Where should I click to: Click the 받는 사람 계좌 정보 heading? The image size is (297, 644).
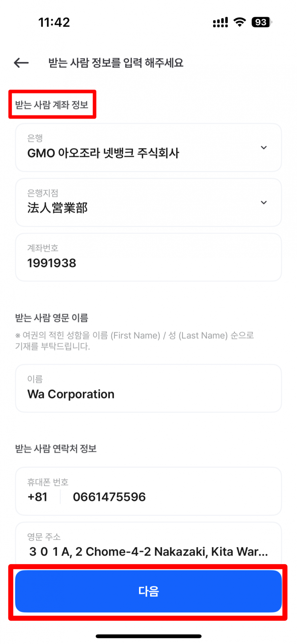tap(52, 105)
